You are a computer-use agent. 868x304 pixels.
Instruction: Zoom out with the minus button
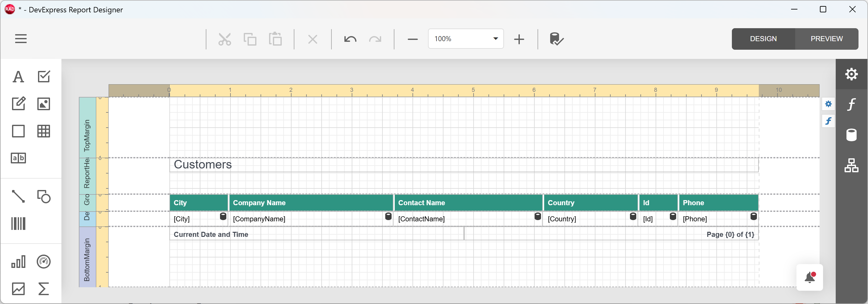pyautogui.click(x=412, y=39)
